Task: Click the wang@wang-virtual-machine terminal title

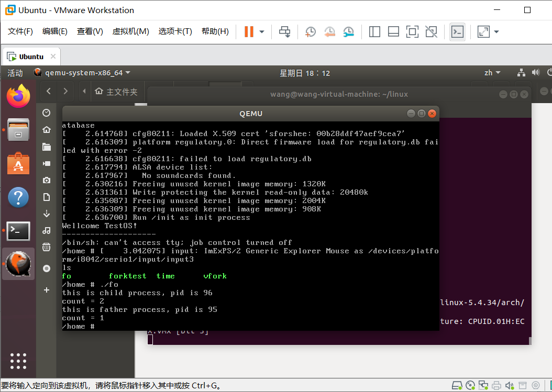Action: coord(339,94)
